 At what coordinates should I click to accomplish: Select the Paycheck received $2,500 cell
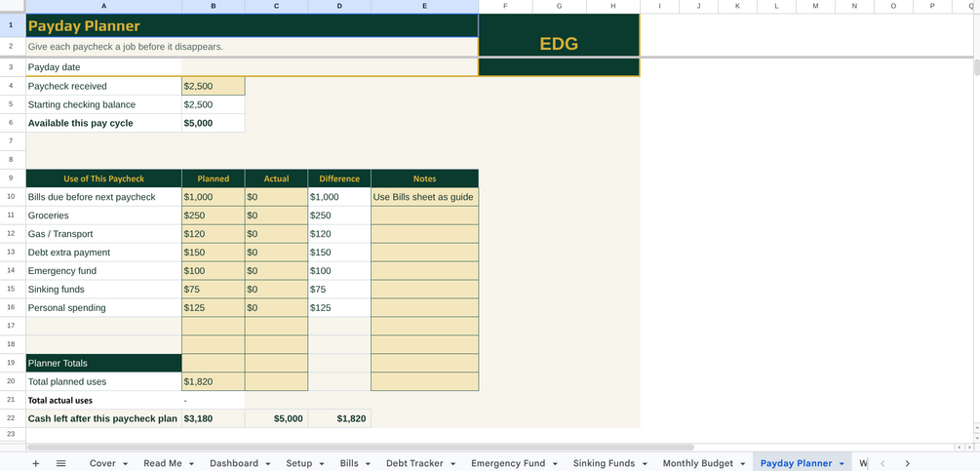tap(214, 86)
